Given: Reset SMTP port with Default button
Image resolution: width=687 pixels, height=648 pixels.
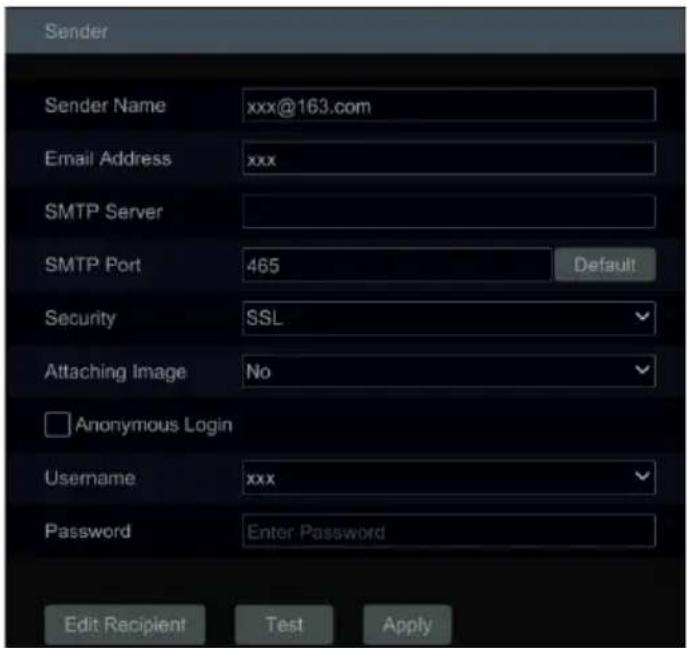Looking at the screenshot, I should 605,265.
